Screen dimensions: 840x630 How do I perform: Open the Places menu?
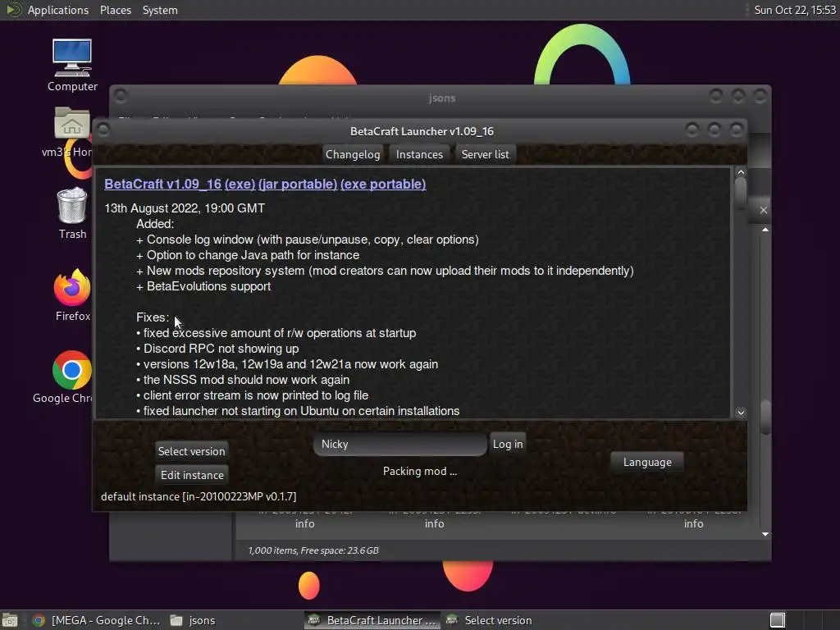click(x=115, y=10)
